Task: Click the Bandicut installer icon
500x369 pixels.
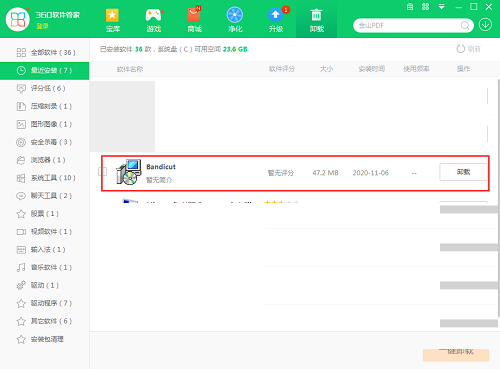Action: click(x=129, y=172)
